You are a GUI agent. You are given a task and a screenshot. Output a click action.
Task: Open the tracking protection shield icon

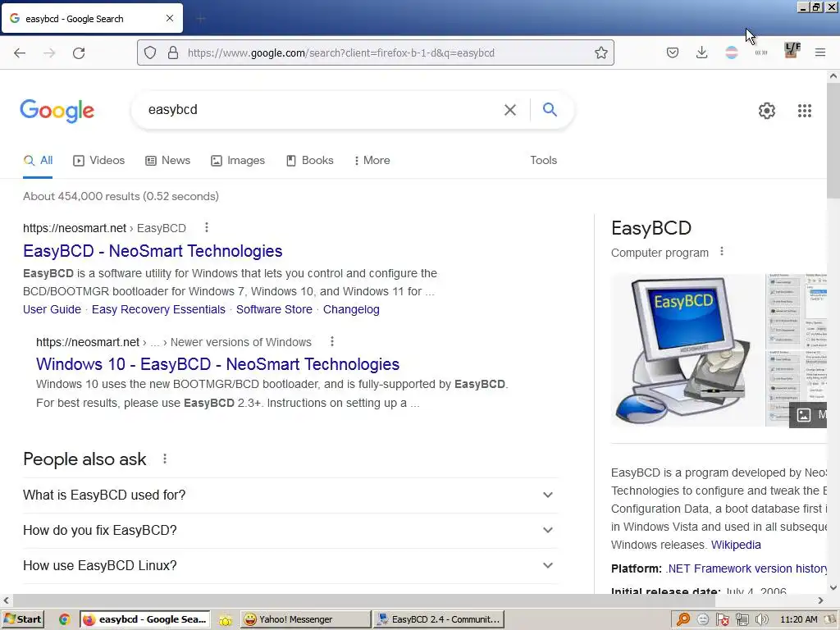pos(150,52)
